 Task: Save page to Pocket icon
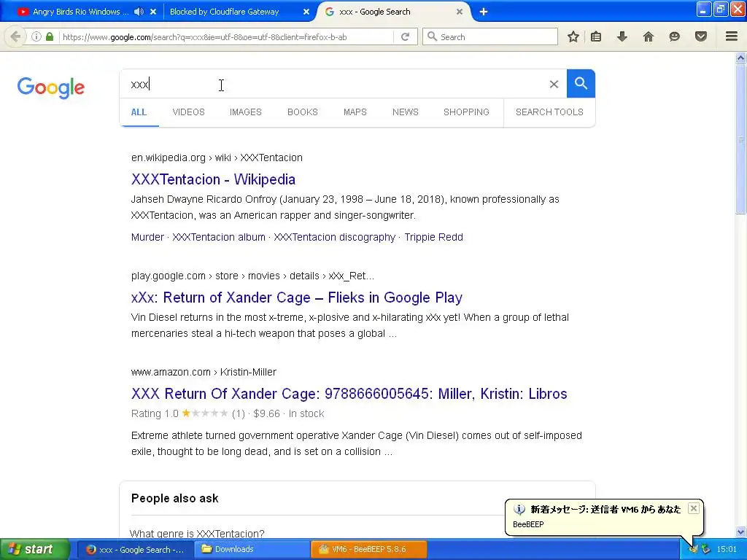(x=701, y=36)
